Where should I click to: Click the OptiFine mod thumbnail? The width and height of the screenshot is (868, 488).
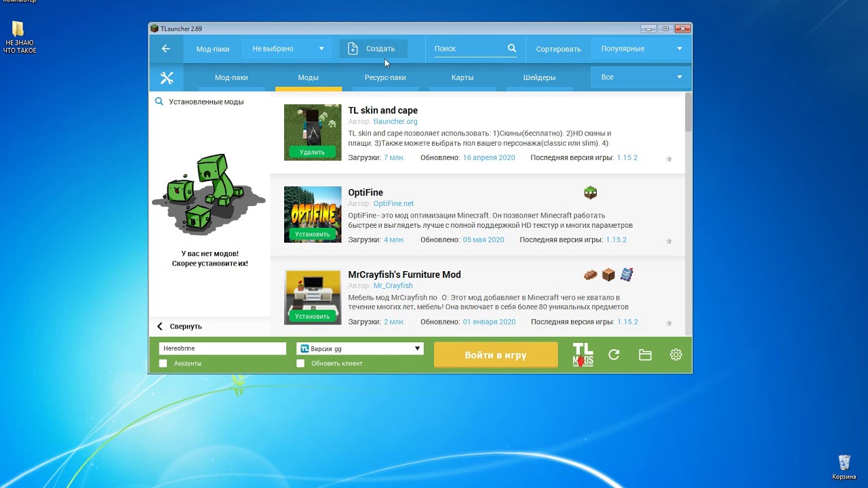pyautogui.click(x=313, y=214)
